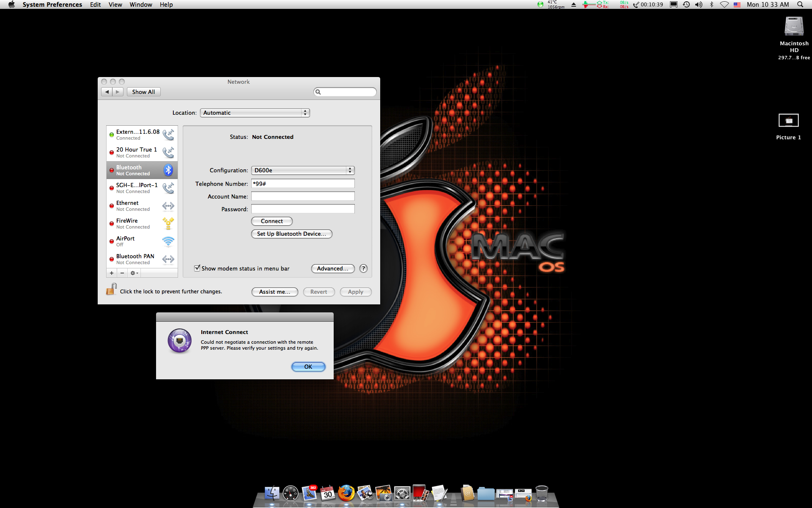Screen dimensions: 812x508
Task: Click OK in Internet Connect dialog
Action: [x=308, y=367]
